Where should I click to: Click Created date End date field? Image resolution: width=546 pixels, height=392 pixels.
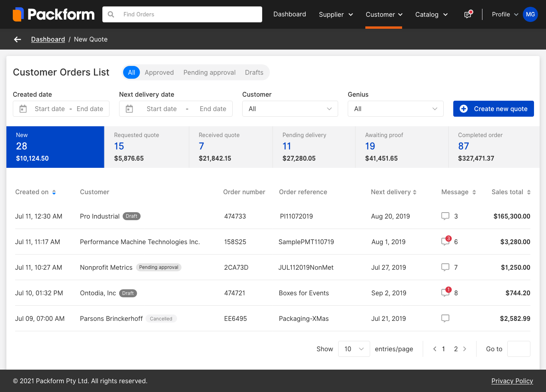[90, 109]
